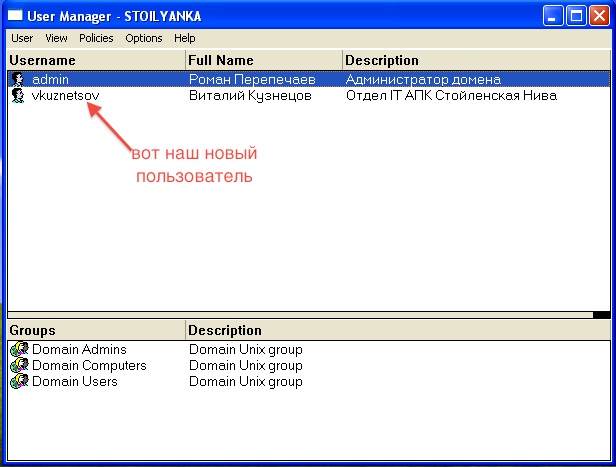Click the users list Description column header
Viewport: 616px width, 467px height.
[475, 61]
